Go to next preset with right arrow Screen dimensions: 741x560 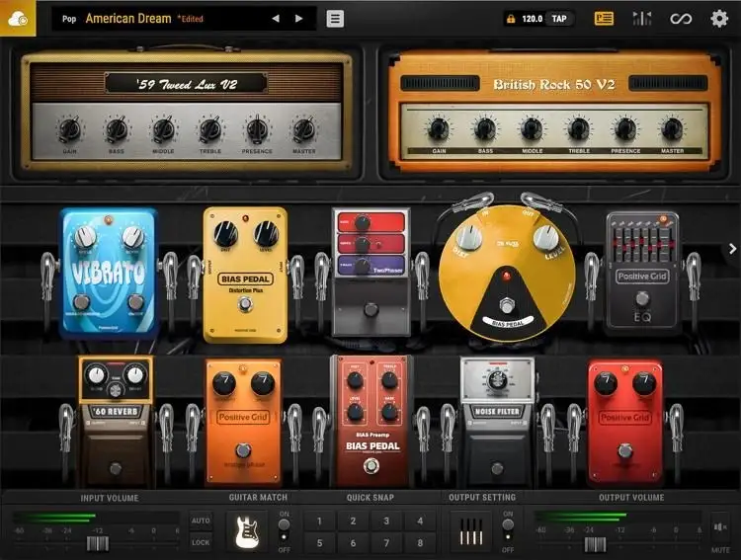[x=299, y=19]
